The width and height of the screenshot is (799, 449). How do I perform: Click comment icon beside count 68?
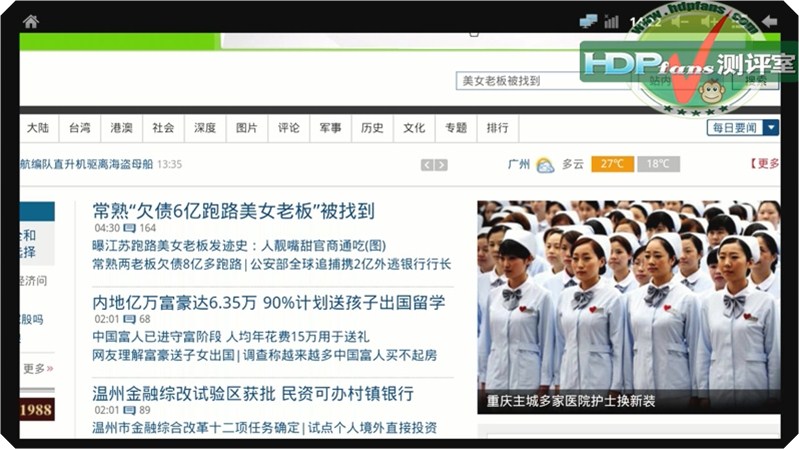point(130,319)
